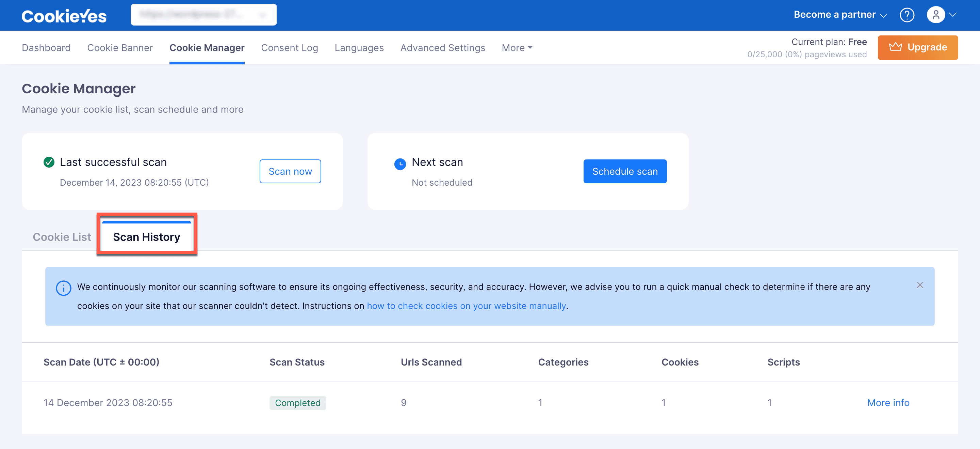Click the user account avatar icon
The height and width of the screenshot is (449, 980).
click(x=936, y=15)
